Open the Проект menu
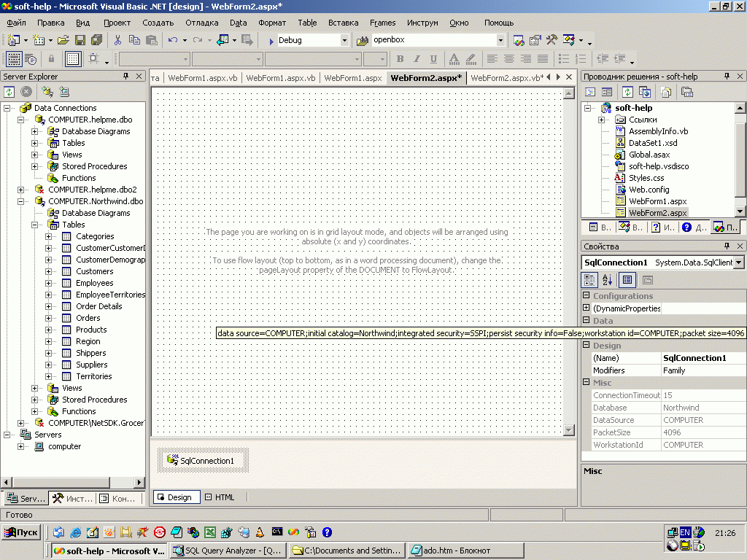The width and height of the screenshot is (747, 560). (x=117, y=23)
